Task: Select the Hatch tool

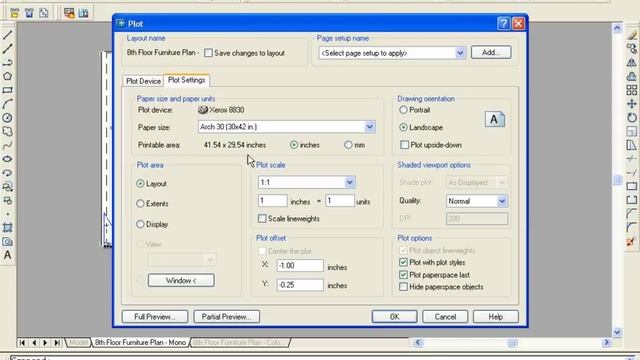Action: tap(7, 227)
